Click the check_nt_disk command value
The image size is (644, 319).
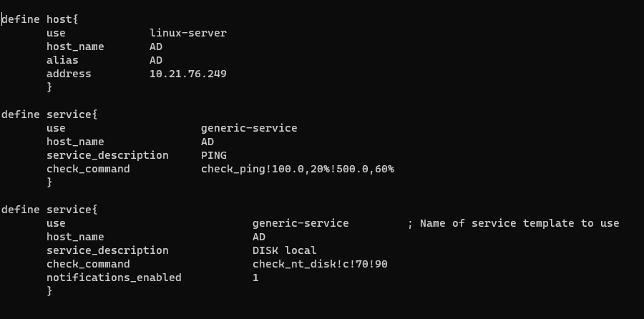pyautogui.click(x=320, y=264)
